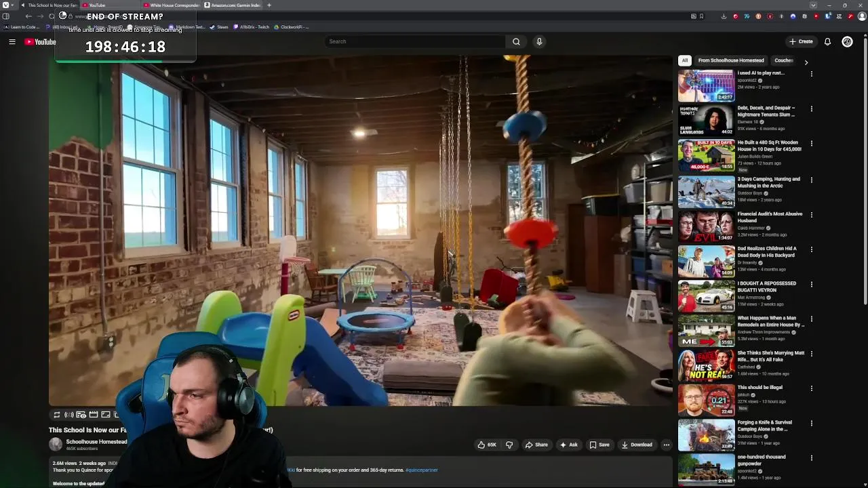Select the 'All' filter chip
This screenshot has width=868, height=488.
[685, 60]
